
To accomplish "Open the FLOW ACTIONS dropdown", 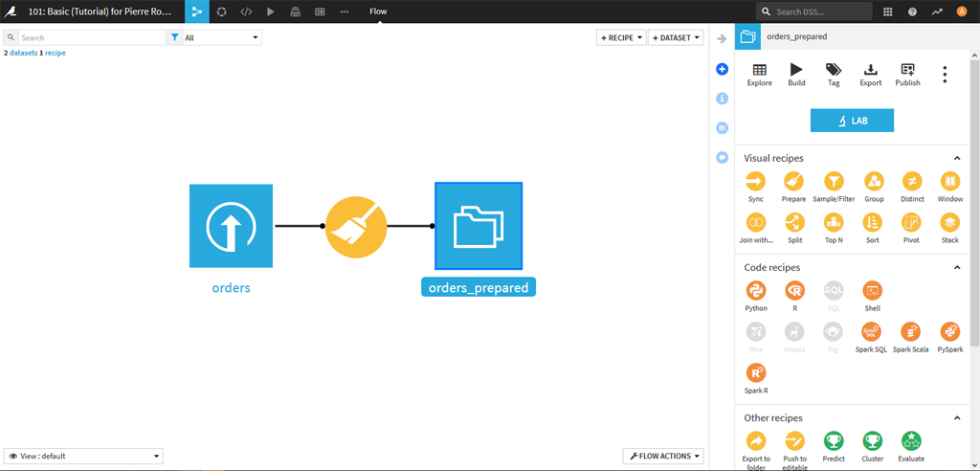I will [663, 456].
